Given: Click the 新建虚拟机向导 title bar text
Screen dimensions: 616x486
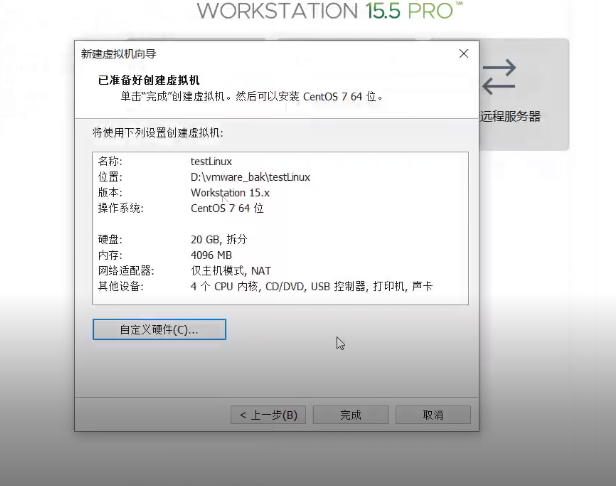Looking at the screenshot, I should coord(118,54).
